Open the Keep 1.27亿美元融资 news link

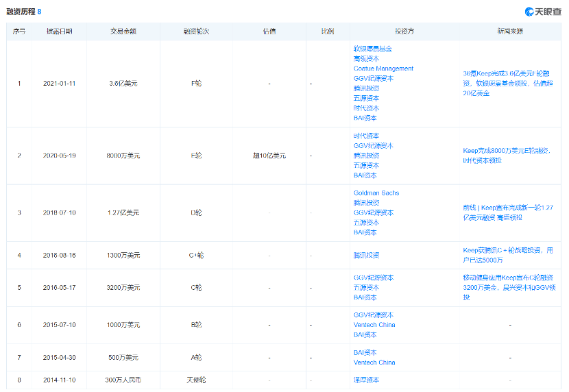point(508,212)
